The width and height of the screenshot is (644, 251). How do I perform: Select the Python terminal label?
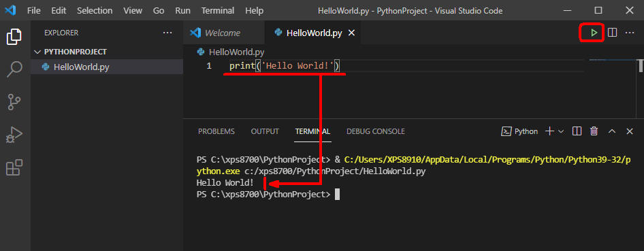click(519, 131)
